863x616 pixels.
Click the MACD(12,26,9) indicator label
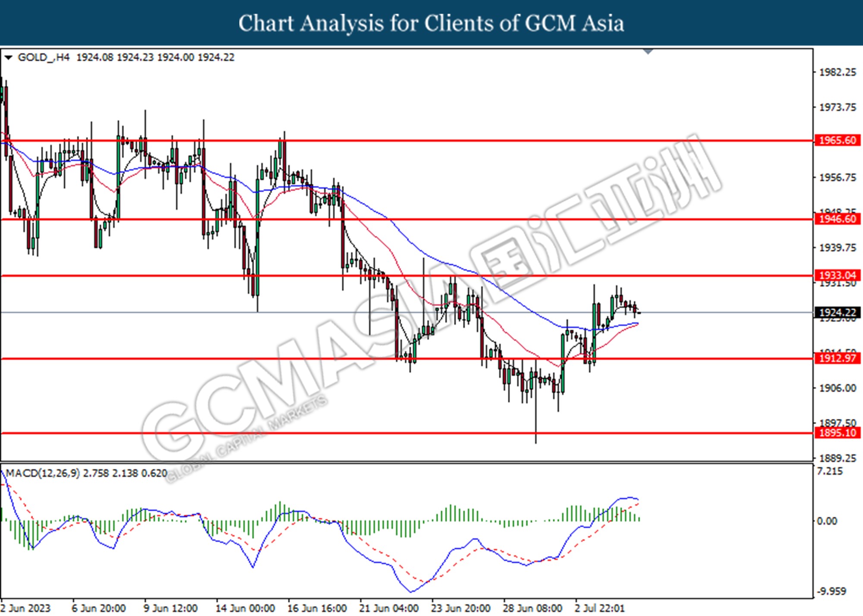(x=43, y=473)
